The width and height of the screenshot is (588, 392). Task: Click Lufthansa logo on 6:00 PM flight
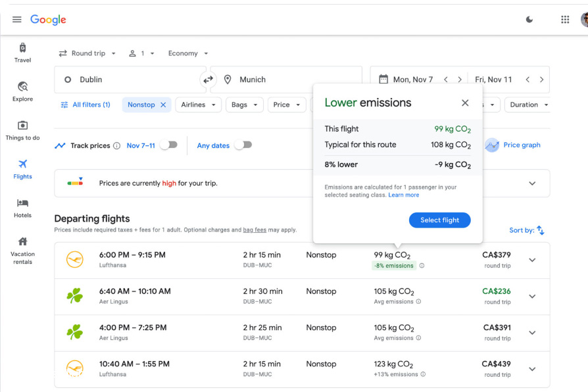click(75, 260)
